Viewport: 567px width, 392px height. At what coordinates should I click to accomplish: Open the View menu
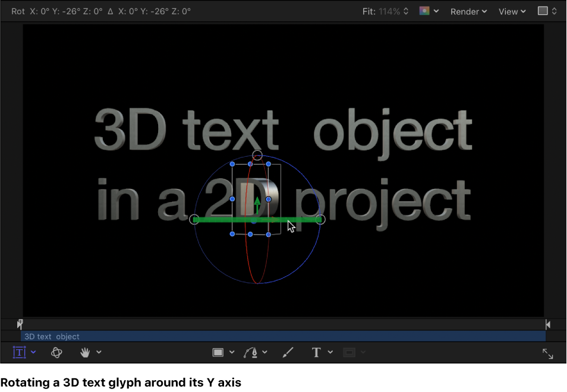tap(508, 11)
